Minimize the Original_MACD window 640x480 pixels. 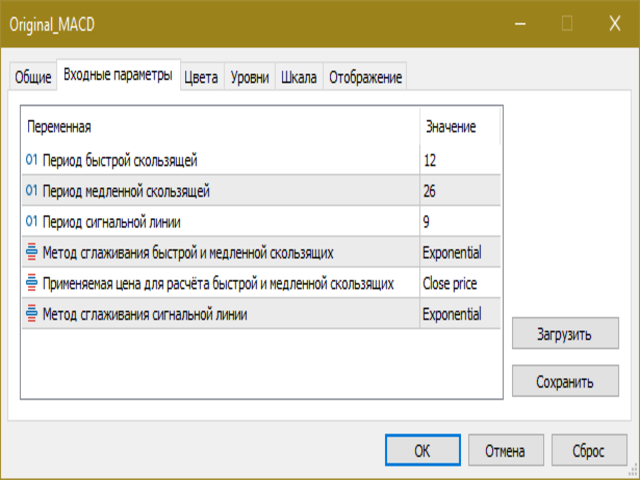coord(520,24)
